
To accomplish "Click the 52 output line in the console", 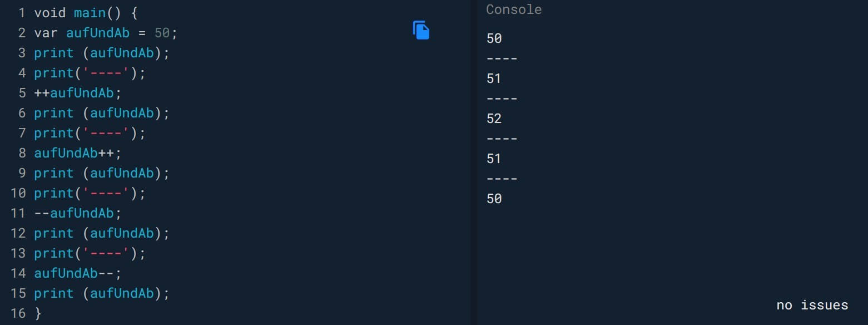I will pos(494,119).
